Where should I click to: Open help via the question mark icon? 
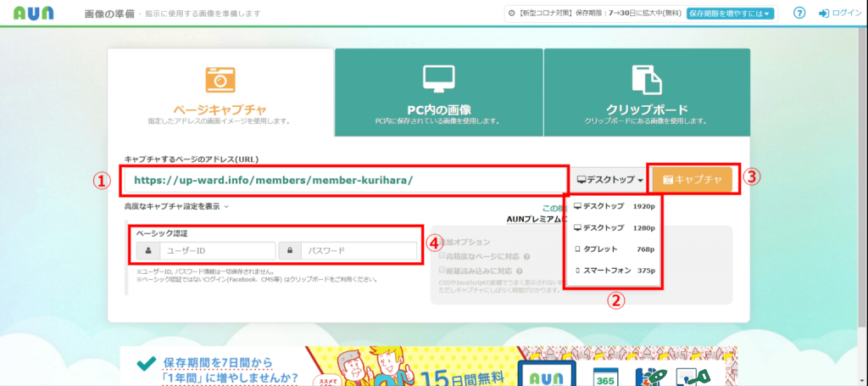click(x=798, y=14)
